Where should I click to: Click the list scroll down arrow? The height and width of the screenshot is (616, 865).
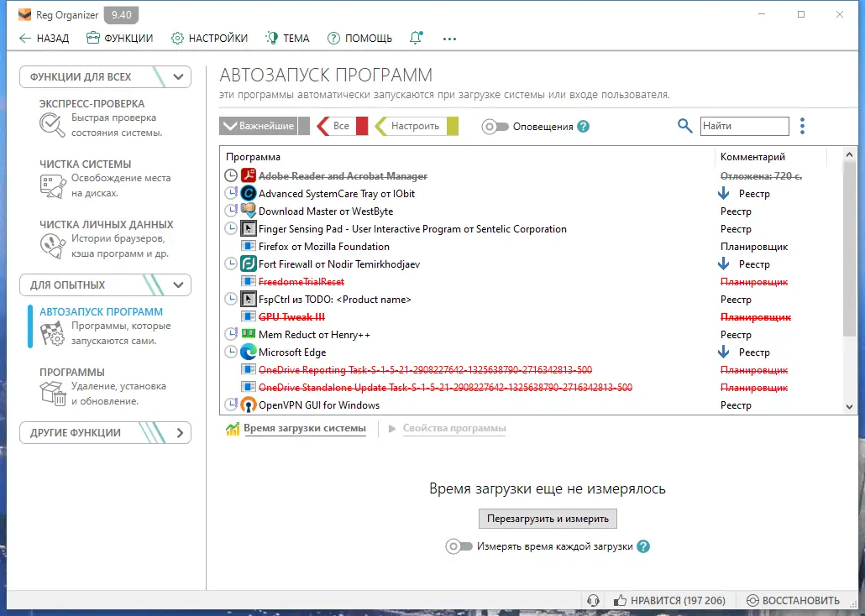tap(850, 407)
